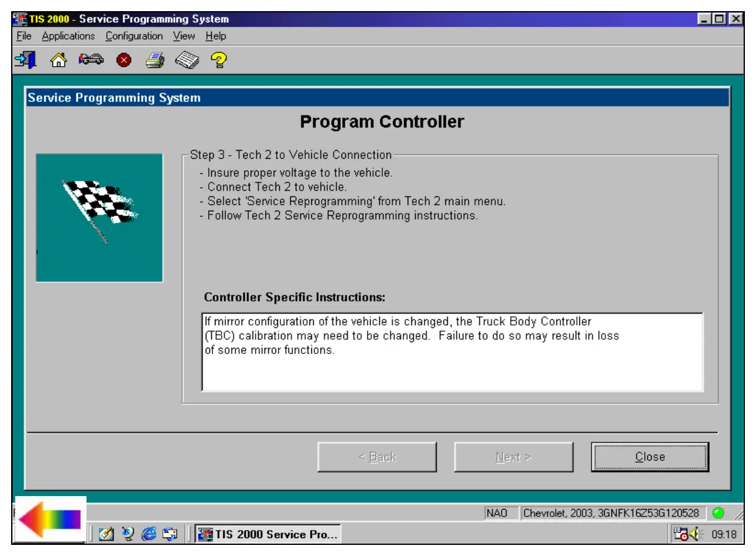Open the File menu
Image resolution: width=756 pixels, height=556 pixels.
23,36
